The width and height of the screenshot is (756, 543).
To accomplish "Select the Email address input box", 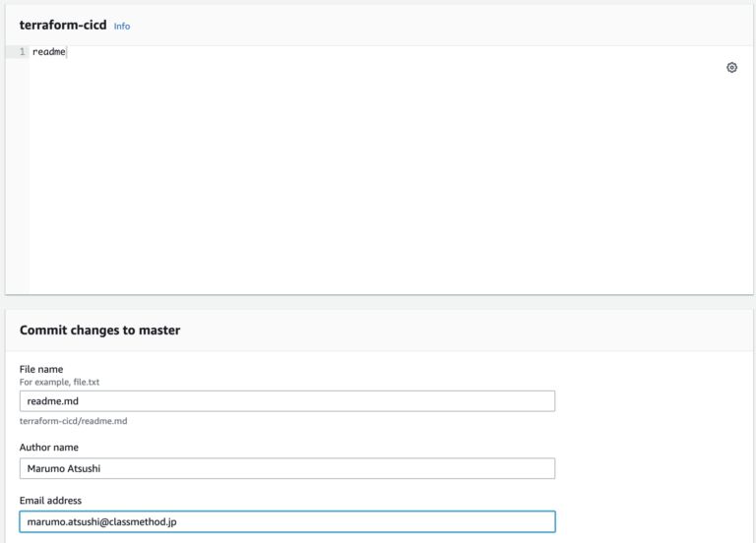I will coord(286,521).
